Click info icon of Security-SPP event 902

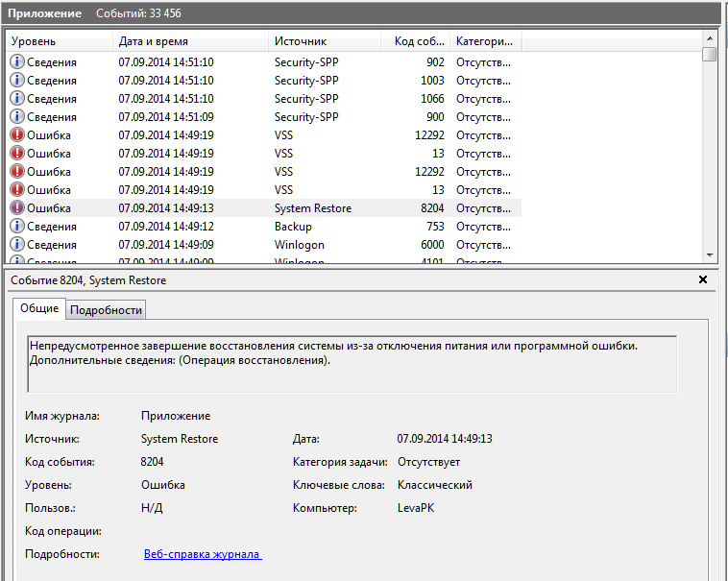[16, 62]
